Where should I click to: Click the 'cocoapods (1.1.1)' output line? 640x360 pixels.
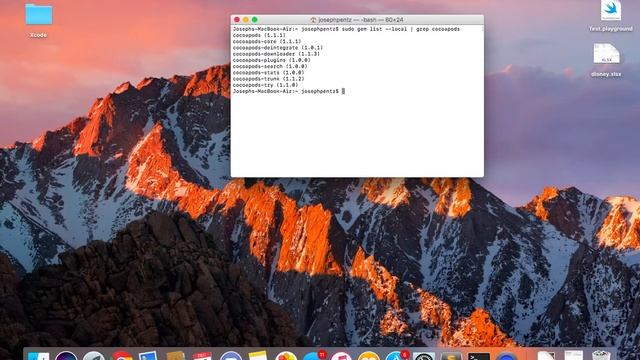(259, 36)
